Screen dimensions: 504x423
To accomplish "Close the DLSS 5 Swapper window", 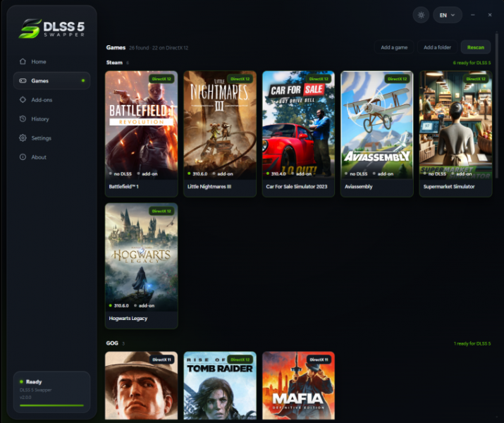I will 490,15.
